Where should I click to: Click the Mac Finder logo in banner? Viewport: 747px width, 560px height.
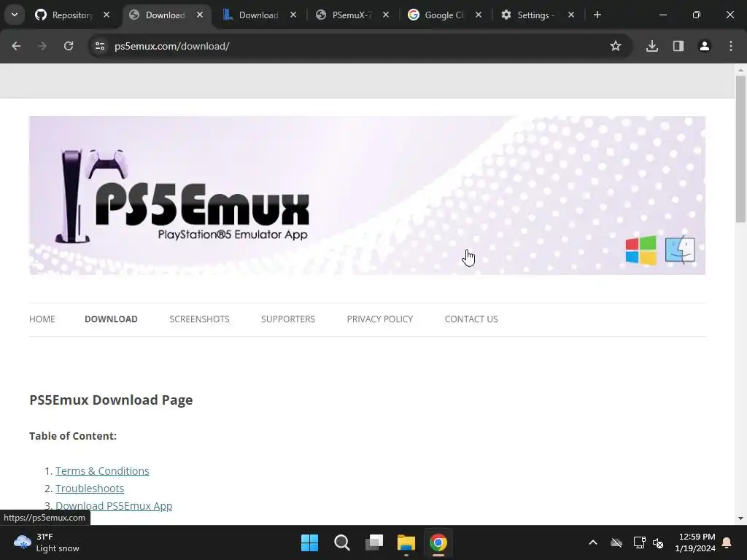click(x=680, y=249)
